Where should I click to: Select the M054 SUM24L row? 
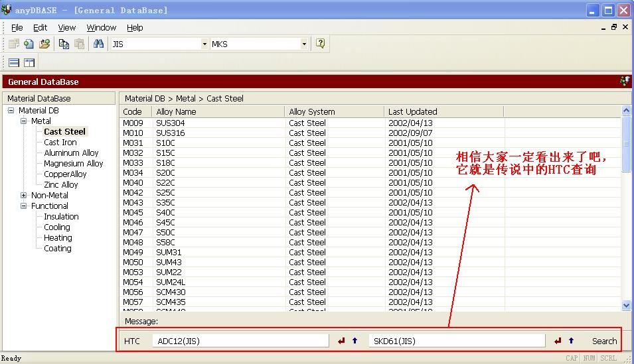(x=370, y=282)
